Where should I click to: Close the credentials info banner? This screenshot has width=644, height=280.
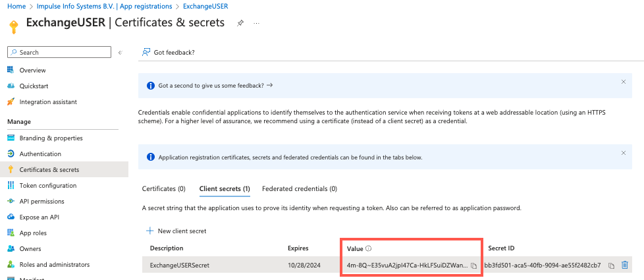point(624,153)
